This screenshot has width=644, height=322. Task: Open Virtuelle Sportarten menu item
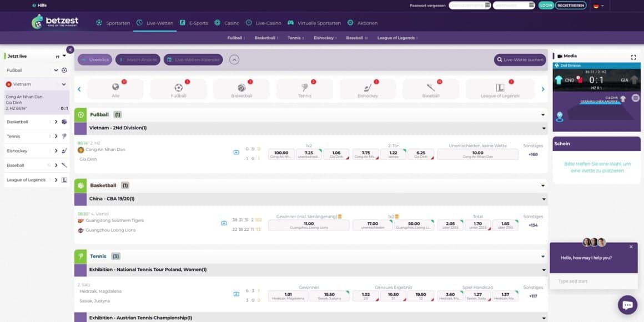(314, 23)
